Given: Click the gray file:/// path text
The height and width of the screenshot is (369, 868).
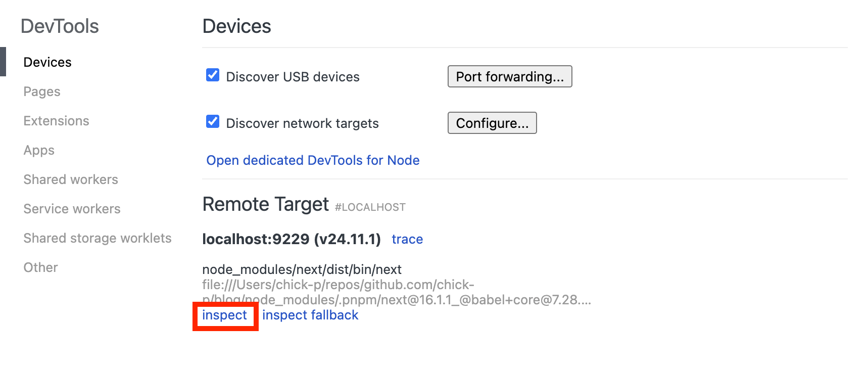Looking at the screenshot, I should click(x=338, y=285).
